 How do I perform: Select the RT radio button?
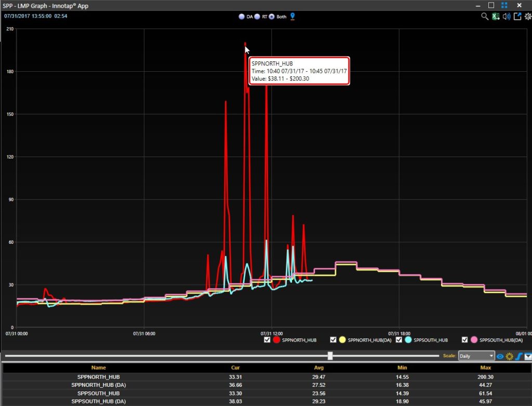tap(257, 17)
